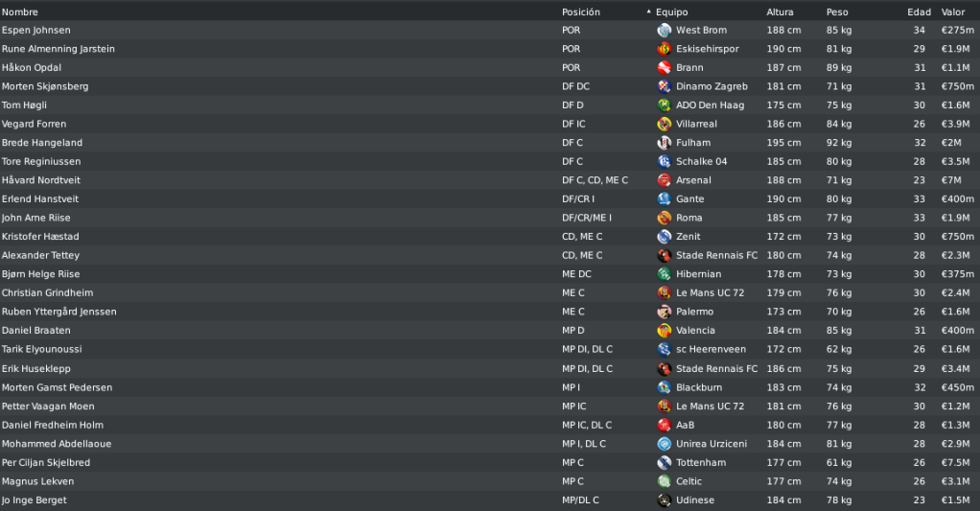
Task: Click the Dinamo Zagreb club badge
Action: pos(664,86)
